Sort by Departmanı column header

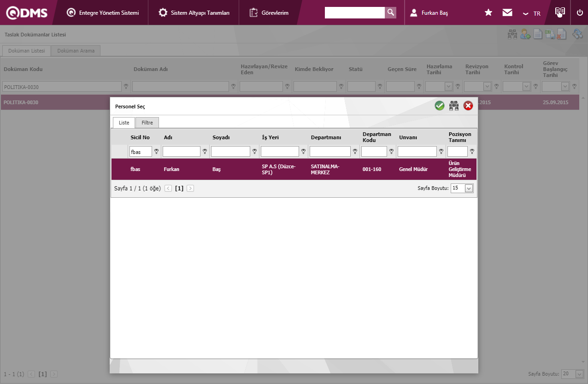coord(325,137)
